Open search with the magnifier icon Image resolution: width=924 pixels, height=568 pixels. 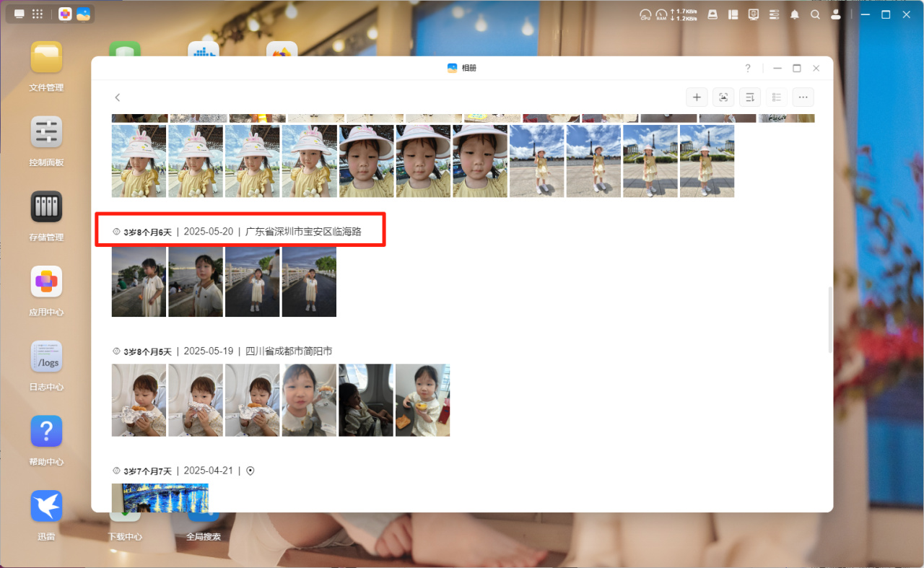pyautogui.click(x=815, y=14)
